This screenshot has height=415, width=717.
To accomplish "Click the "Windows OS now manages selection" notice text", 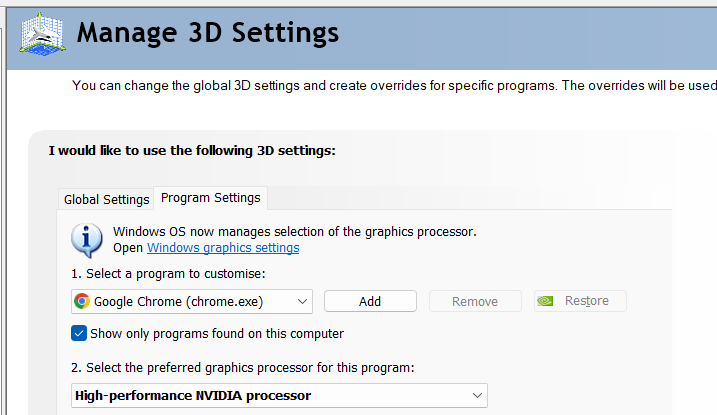I will [295, 231].
